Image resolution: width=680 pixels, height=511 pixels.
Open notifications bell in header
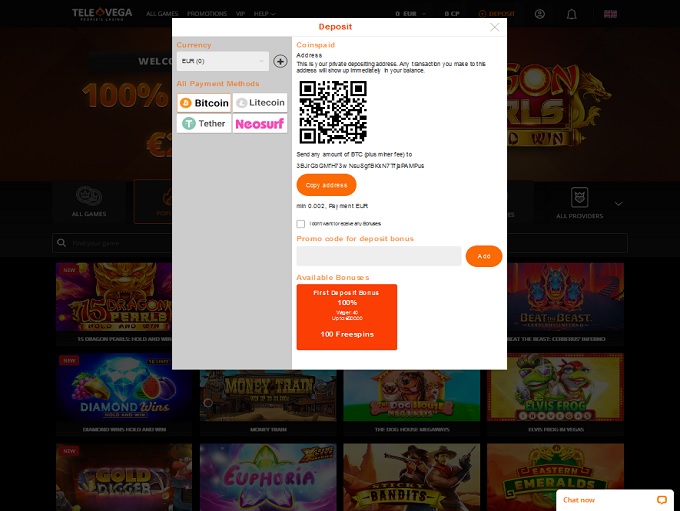tap(571, 14)
